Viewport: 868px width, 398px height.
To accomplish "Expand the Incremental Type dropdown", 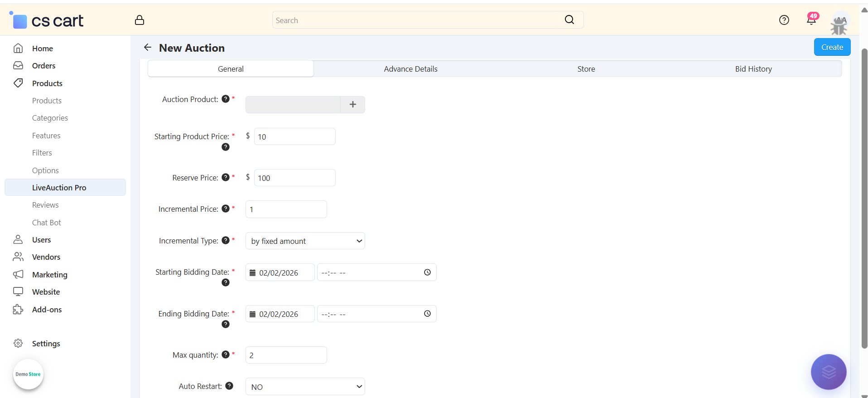I will click(x=305, y=241).
